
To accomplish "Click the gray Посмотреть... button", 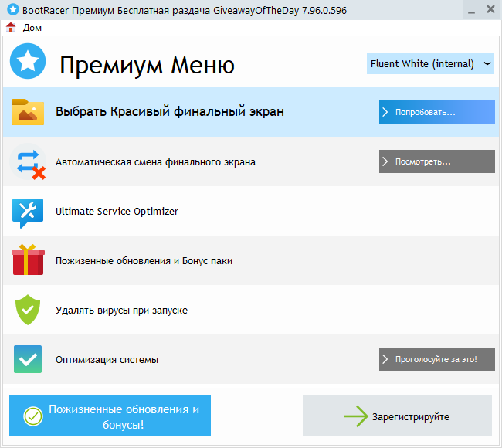I will tap(437, 161).
